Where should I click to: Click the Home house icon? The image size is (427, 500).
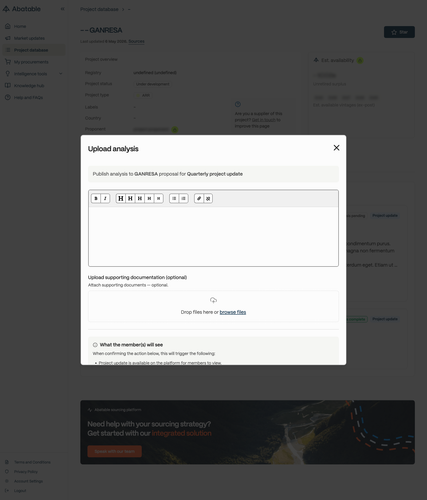coord(8,26)
